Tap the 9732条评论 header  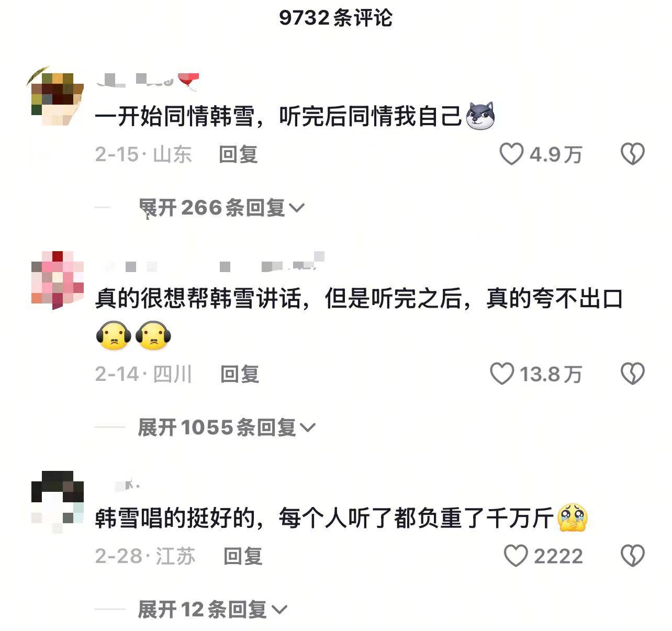pos(335,18)
